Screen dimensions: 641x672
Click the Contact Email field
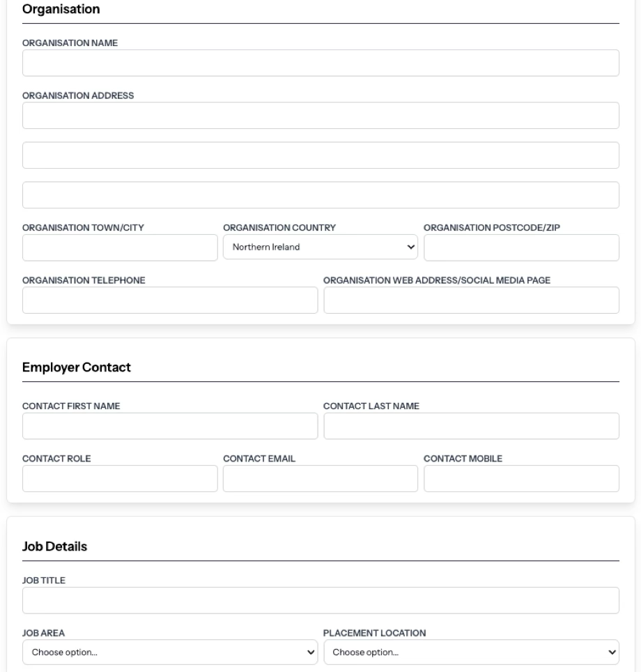320,478
